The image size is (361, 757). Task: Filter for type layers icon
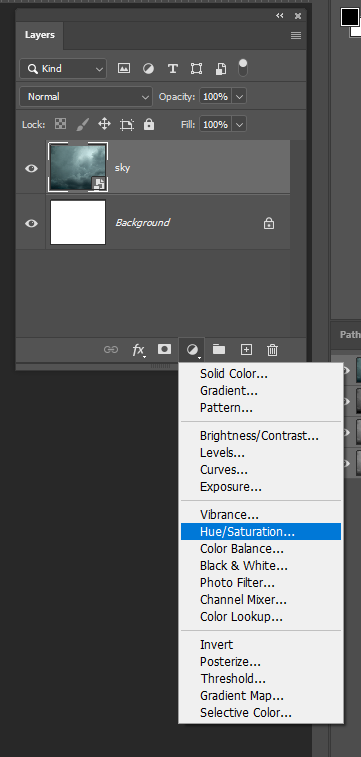[x=172, y=69]
